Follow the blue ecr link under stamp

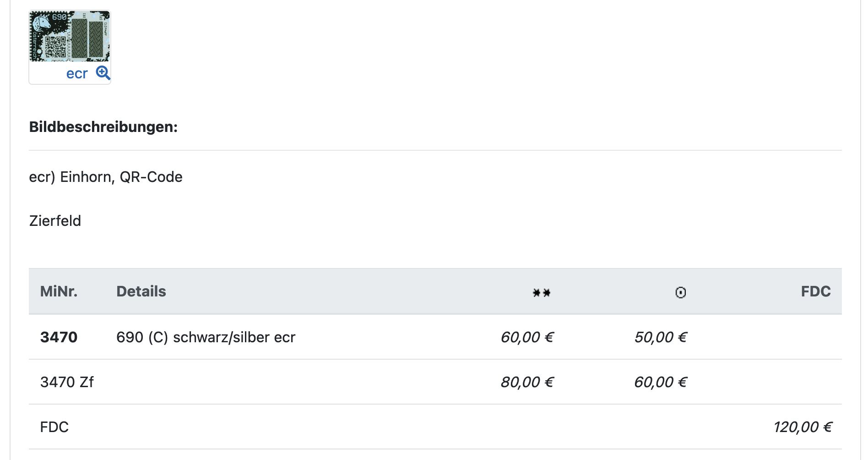tap(76, 74)
